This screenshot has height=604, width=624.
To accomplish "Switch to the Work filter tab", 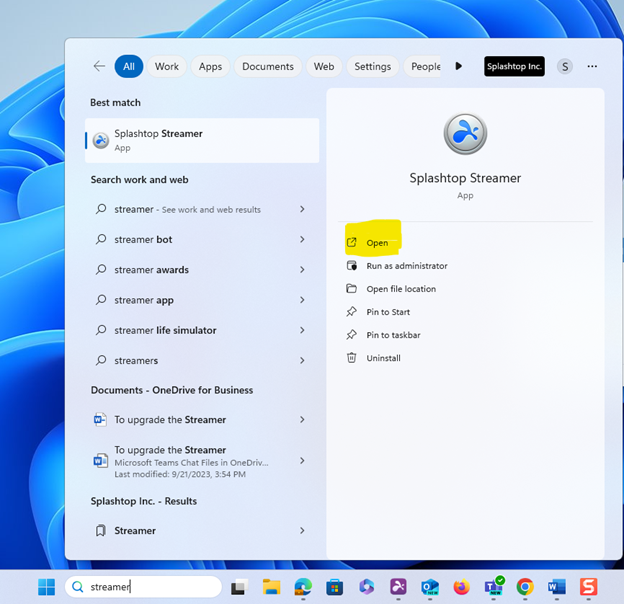I will [x=167, y=66].
